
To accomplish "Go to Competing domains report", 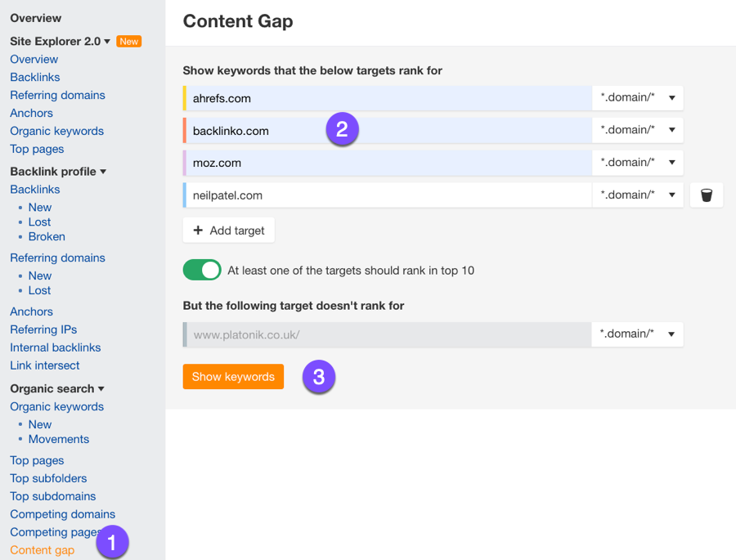I will pos(62,514).
